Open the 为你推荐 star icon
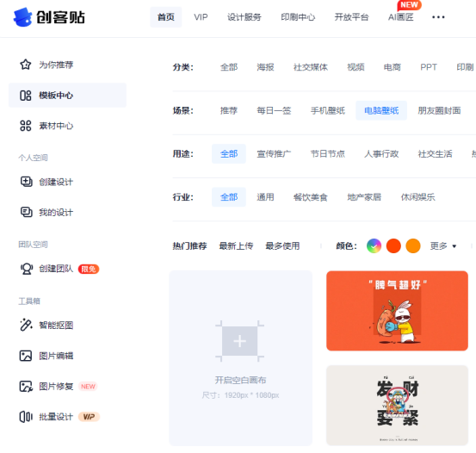Image resolution: width=476 pixels, height=453 pixels. tap(26, 65)
